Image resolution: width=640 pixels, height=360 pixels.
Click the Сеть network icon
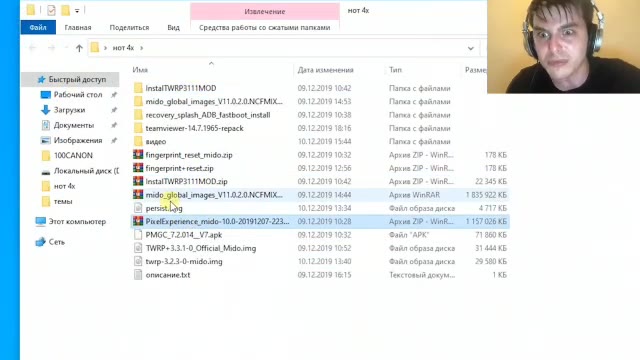[x=40, y=242]
